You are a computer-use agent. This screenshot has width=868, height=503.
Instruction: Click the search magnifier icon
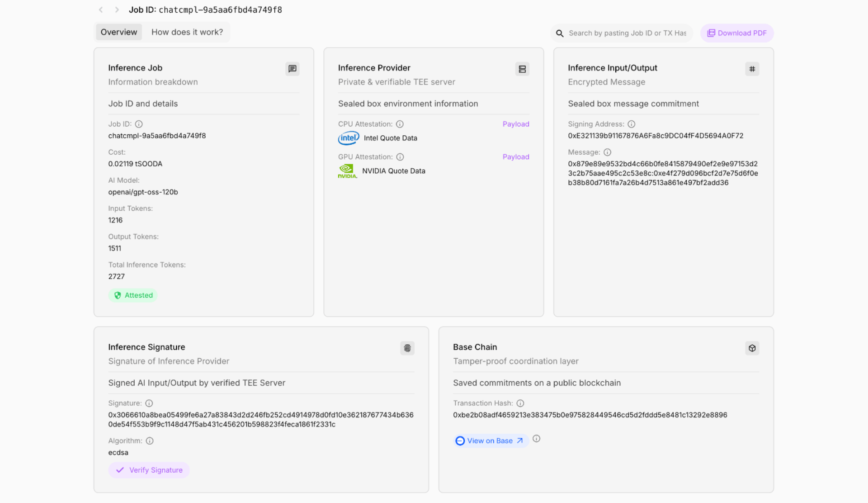560,33
